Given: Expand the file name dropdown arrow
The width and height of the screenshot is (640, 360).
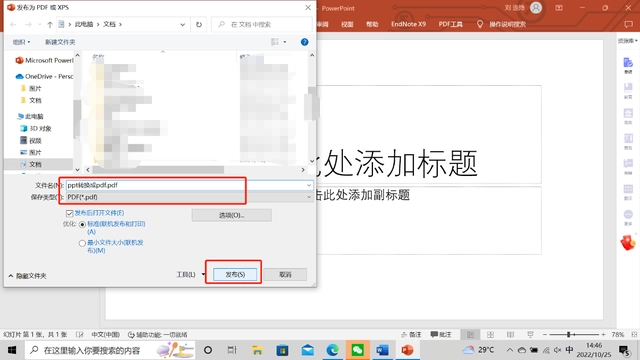Looking at the screenshot, I should point(309,185).
